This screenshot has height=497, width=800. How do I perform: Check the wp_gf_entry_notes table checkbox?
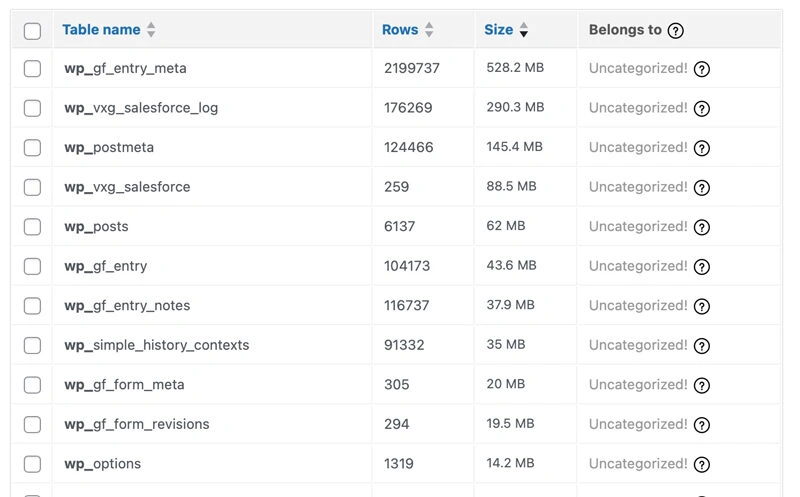[32, 306]
